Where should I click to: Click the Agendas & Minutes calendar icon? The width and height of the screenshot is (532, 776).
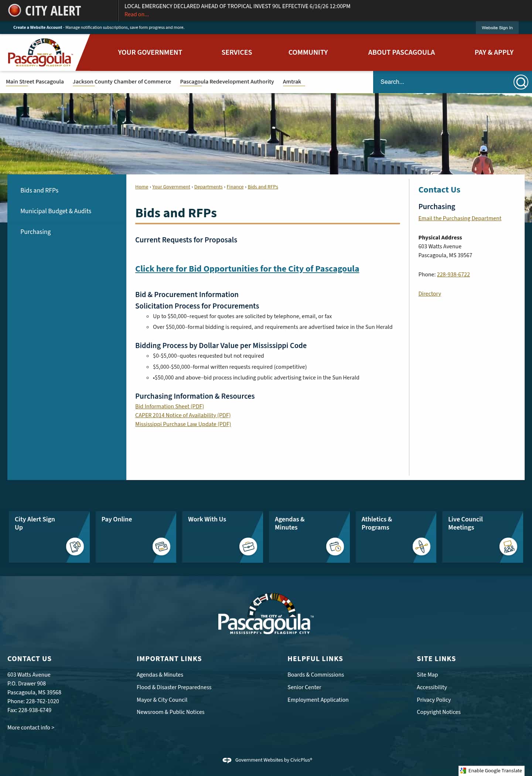pyautogui.click(x=335, y=547)
